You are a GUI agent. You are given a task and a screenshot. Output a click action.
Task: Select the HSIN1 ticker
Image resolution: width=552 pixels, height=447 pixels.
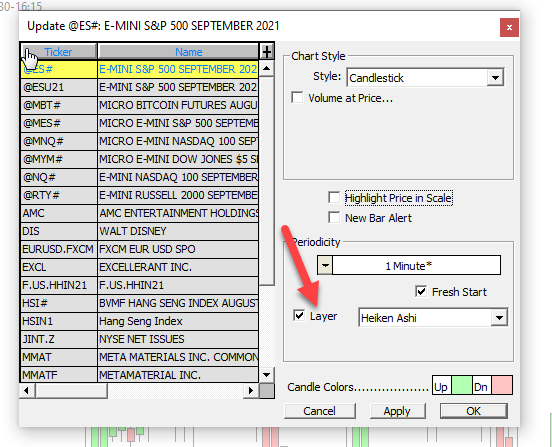click(x=58, y=321)
